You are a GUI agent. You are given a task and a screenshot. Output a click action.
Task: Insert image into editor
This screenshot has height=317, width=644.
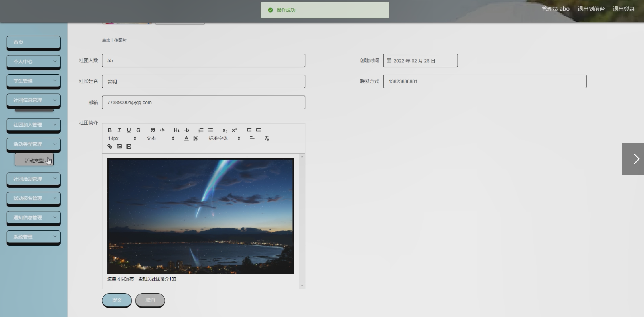tap(119, 146)
